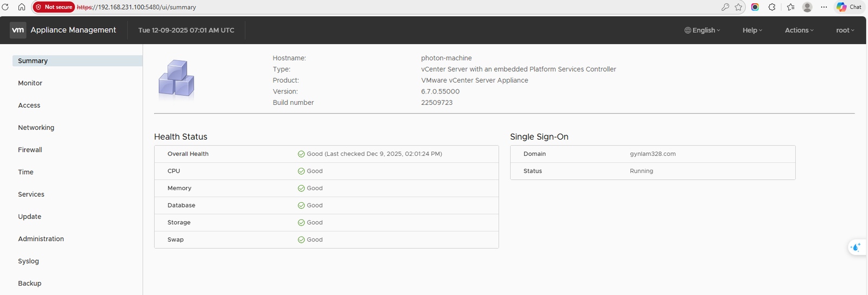868x295 pixels.
Task: Click the Memory row label
Action: pyautogui.click(x=180, y=189)
